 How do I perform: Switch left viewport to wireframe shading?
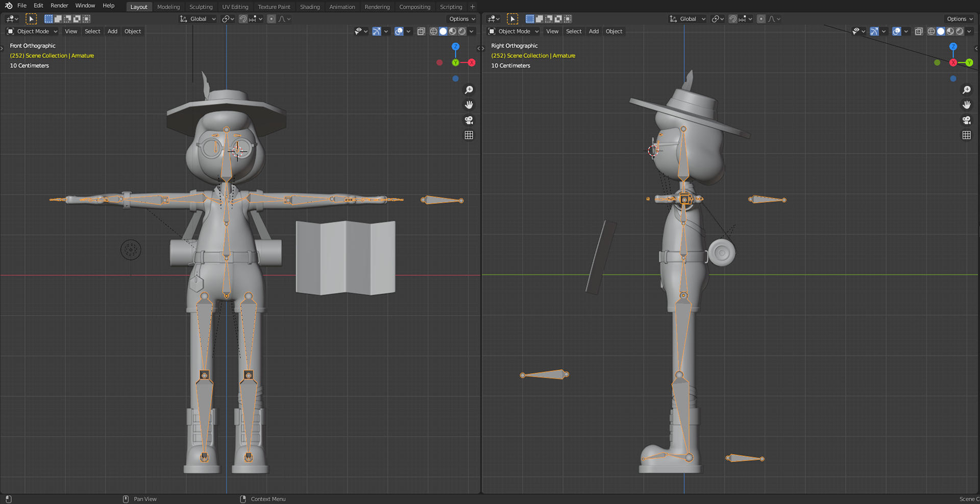(x=433, y=31)
